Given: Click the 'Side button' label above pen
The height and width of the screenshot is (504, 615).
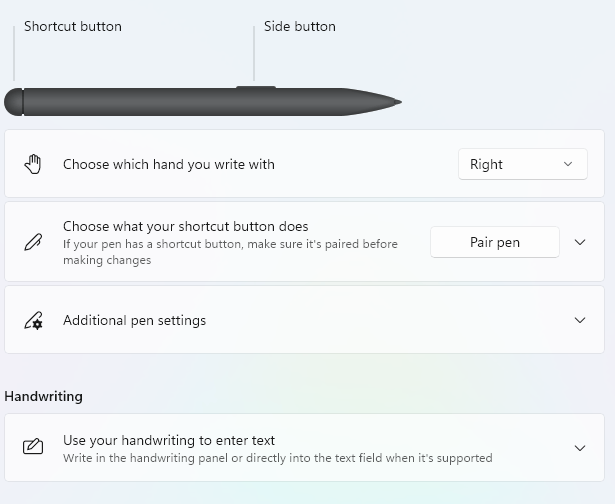Looking at the screenshot, I should [x=300, y=26].
